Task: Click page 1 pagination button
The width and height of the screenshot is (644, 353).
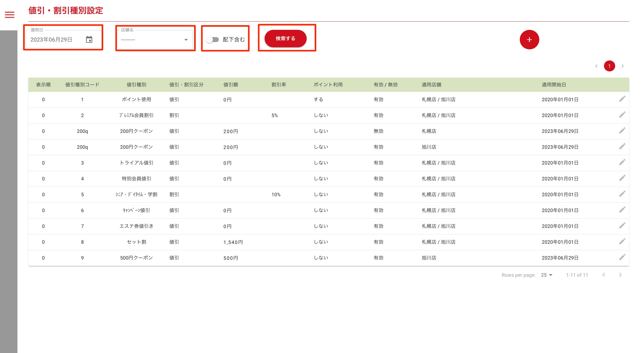Action: [x=609, y=66]
